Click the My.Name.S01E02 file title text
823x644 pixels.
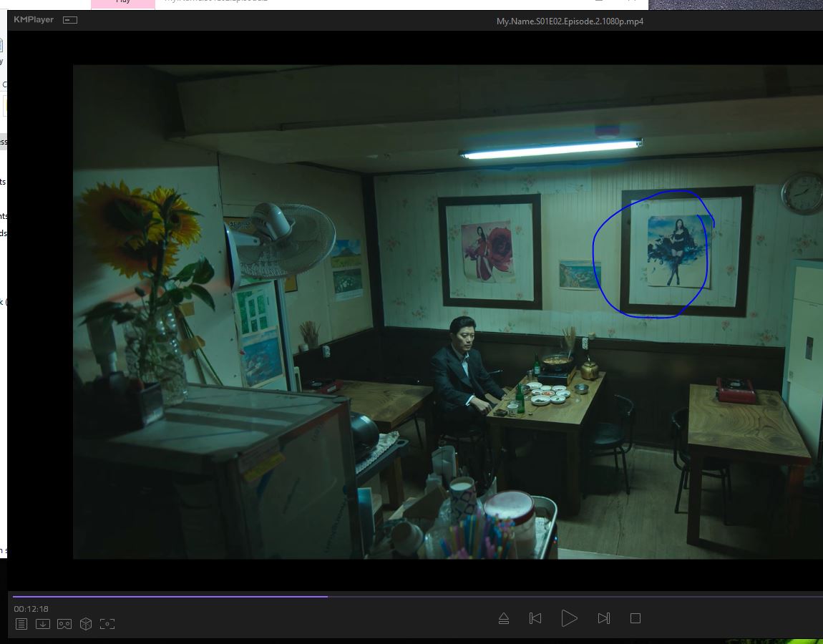[x=570, y=21]
